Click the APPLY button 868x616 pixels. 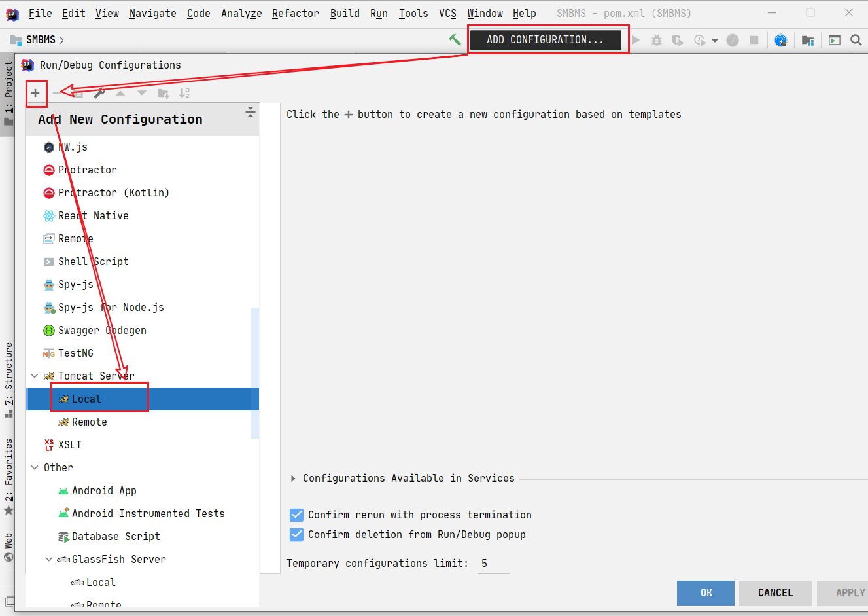843,593
